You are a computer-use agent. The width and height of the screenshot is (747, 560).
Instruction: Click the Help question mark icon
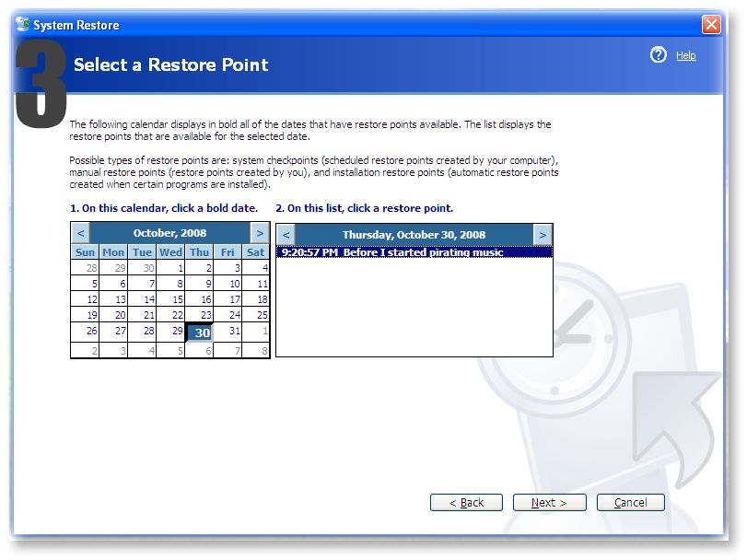click(658, 55)
